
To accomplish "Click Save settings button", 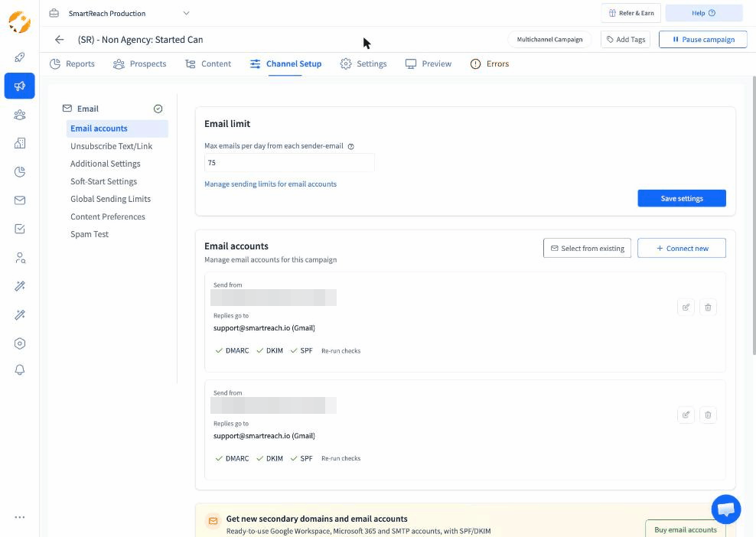I will tap(681, 198).
